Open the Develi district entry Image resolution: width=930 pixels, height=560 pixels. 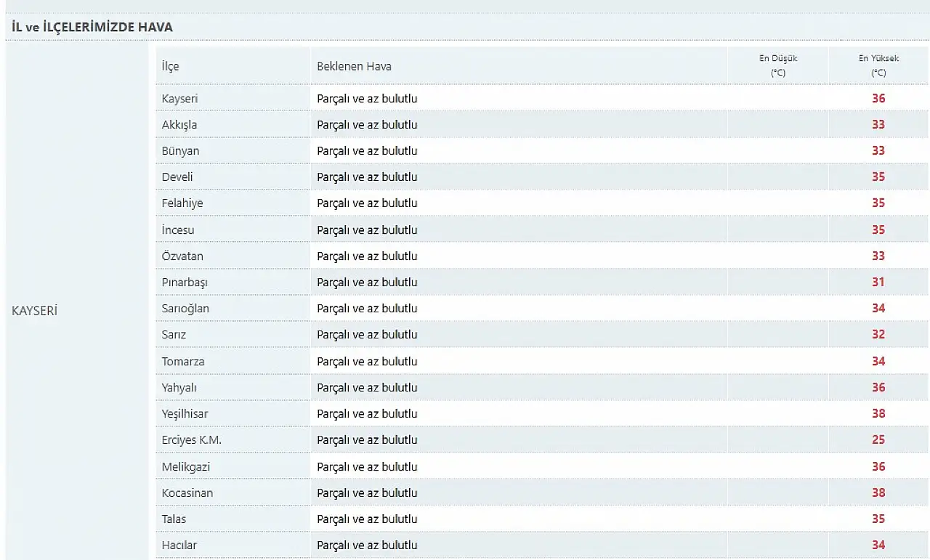pyautogui.click(x=177, y=176)
